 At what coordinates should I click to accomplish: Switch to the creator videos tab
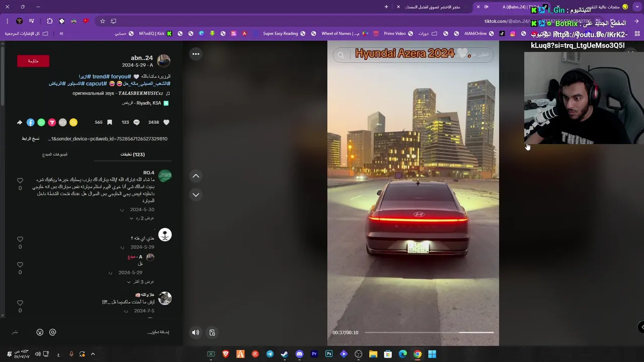55,154
